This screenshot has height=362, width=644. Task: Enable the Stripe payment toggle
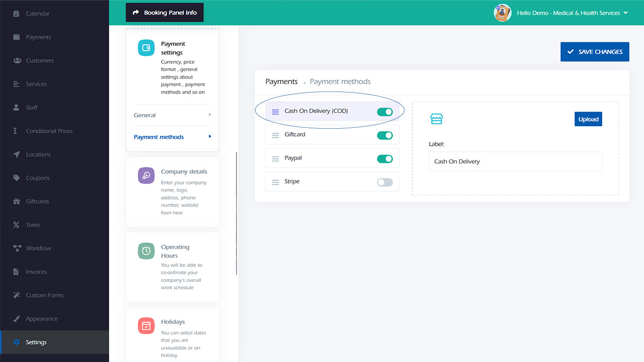pos(385,182)
